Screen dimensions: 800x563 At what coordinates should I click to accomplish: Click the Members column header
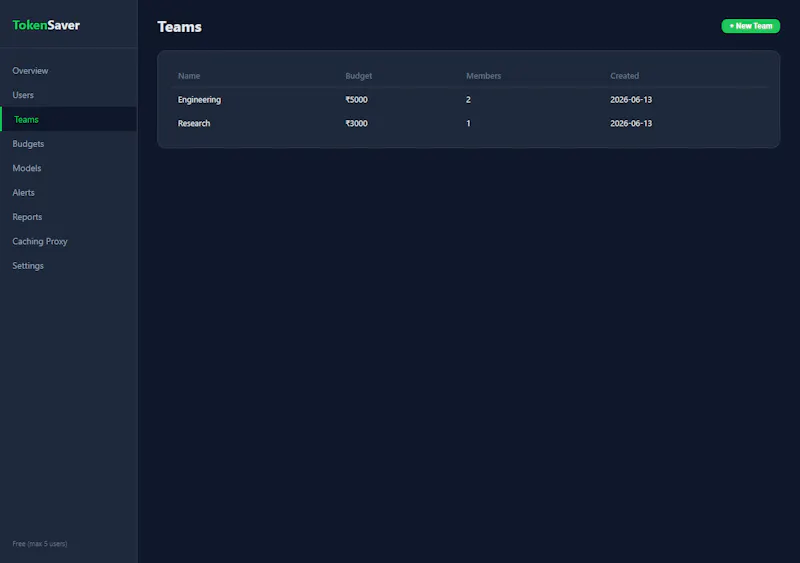tap(483, 76)
